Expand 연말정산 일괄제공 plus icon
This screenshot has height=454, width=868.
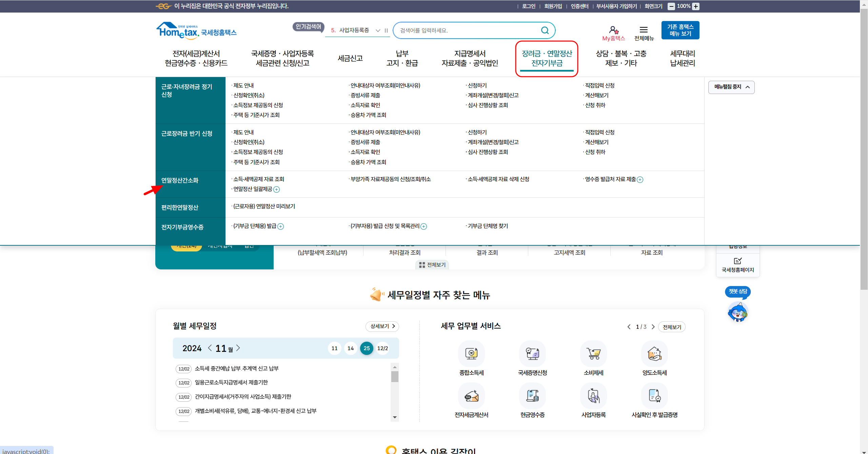[x=277, y=190]
